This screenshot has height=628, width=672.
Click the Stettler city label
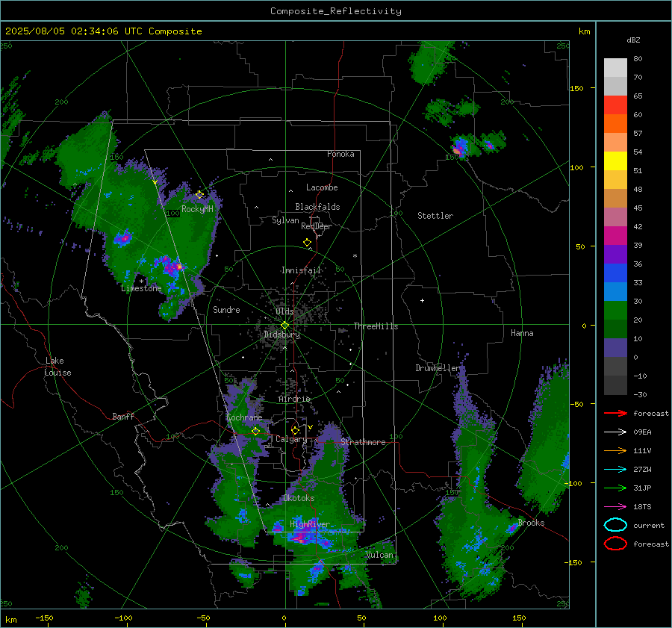pos(435,216)
